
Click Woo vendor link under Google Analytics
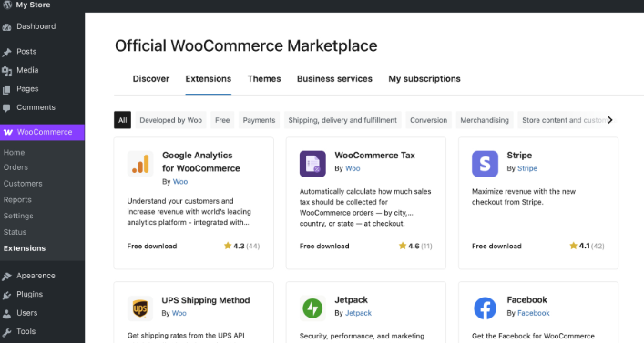pos(179,181)
